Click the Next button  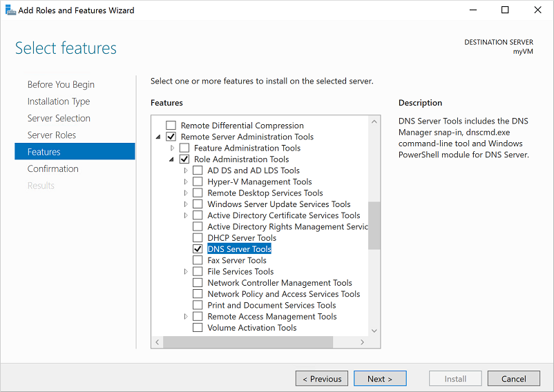[380, 379]
